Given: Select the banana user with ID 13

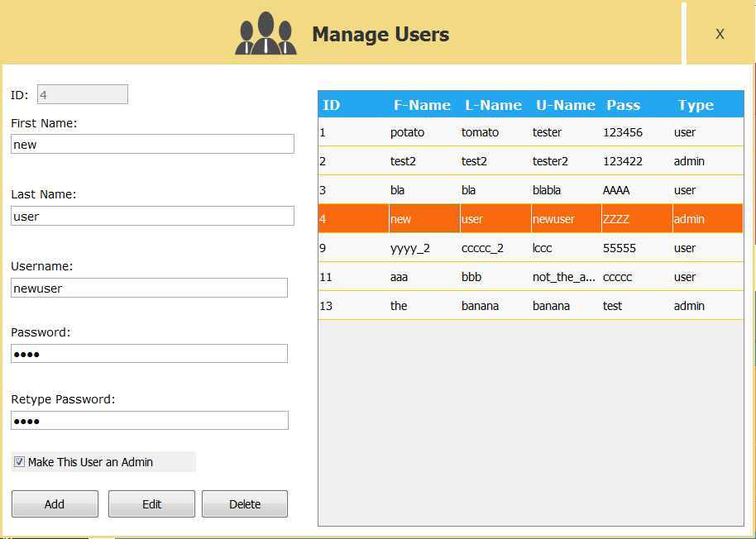Looking at the screenshot, I should click(496, 305).
